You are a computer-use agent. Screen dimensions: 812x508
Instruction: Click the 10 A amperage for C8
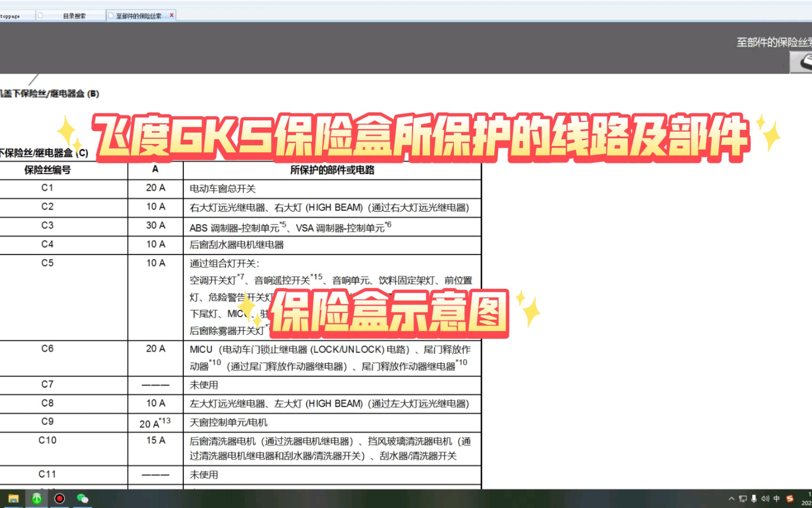click(x=156, y=403)
